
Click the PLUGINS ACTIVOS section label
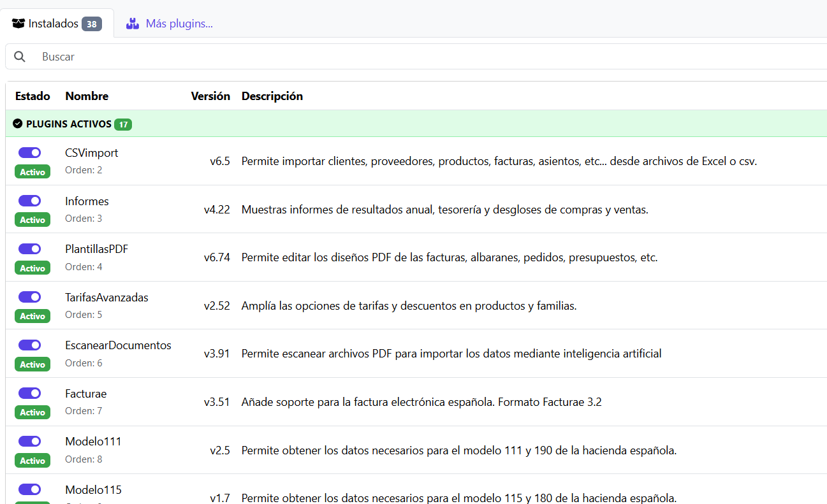tap(69, 124)
